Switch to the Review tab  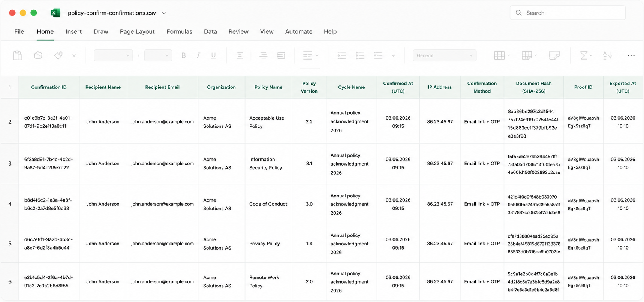[238, 31]
